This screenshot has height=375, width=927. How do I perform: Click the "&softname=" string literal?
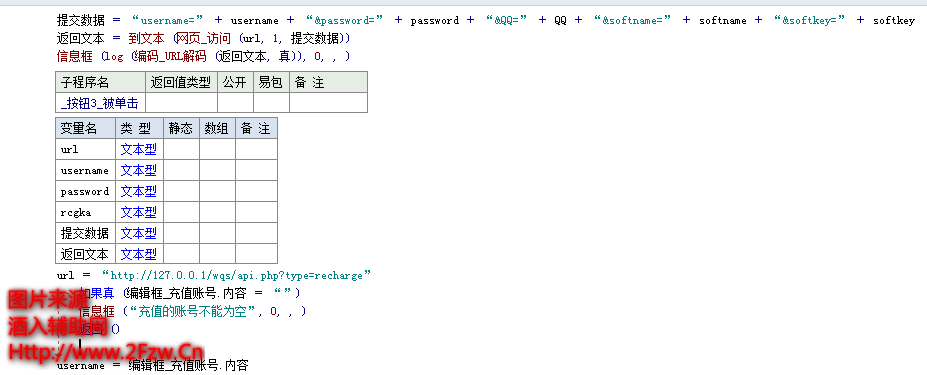(x=632, y=20)
